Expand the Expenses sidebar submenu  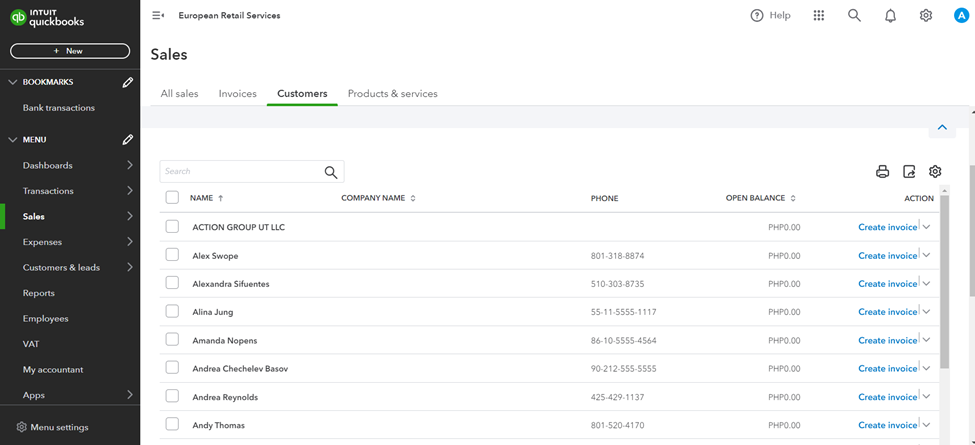coord(130,242)
